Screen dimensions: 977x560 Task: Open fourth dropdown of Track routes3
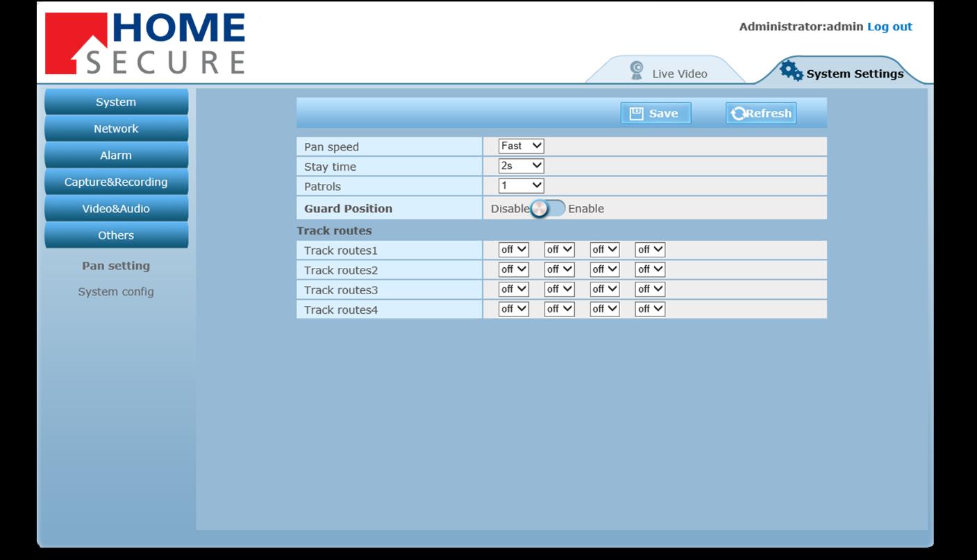[650, 289]
